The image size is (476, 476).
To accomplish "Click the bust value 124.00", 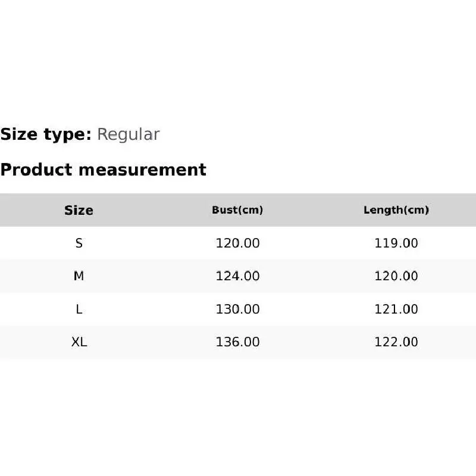I will point(237,276).
